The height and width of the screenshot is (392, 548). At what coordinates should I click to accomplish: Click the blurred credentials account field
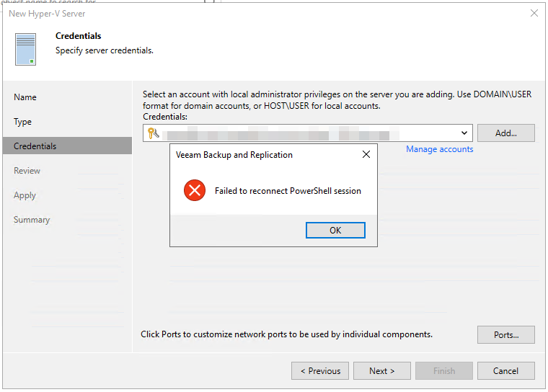click(x=308, y=133)
